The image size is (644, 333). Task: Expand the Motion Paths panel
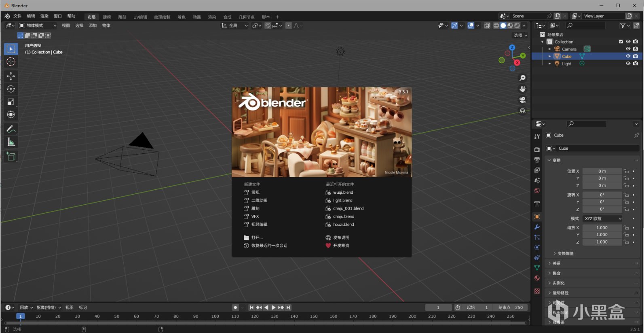(593, 293)
